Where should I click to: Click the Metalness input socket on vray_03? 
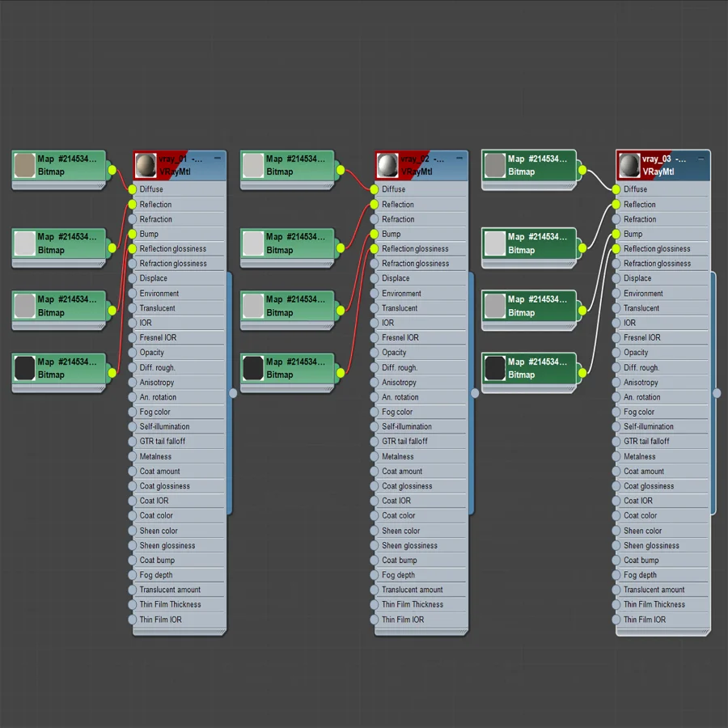click(x=616, y=456)
